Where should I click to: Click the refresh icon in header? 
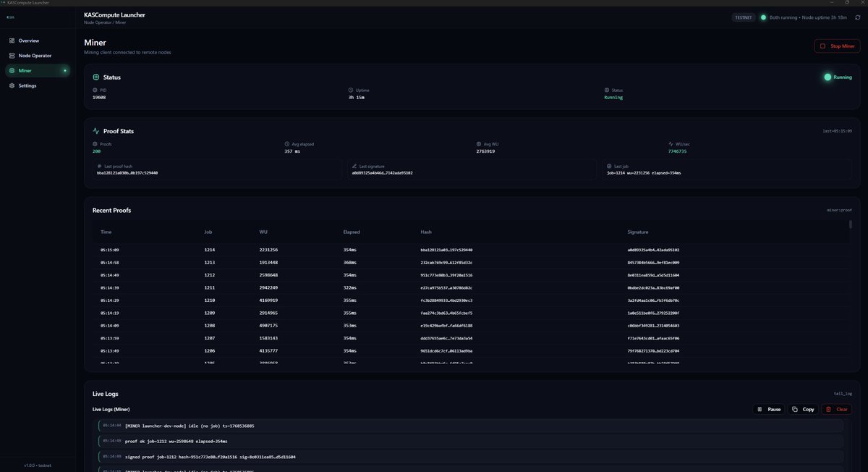(x=857, y=17)
